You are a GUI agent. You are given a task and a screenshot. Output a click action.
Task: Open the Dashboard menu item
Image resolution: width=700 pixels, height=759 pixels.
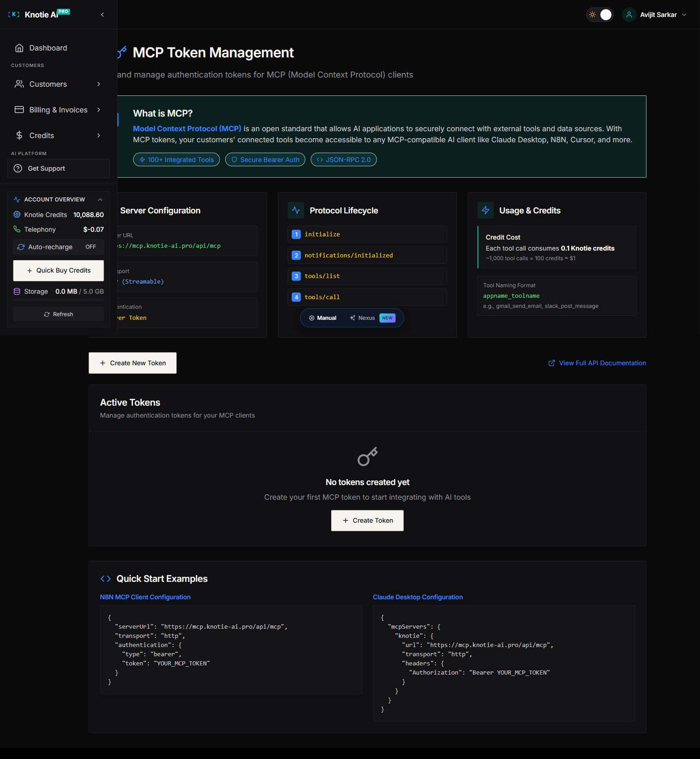[x=58, y=48]
